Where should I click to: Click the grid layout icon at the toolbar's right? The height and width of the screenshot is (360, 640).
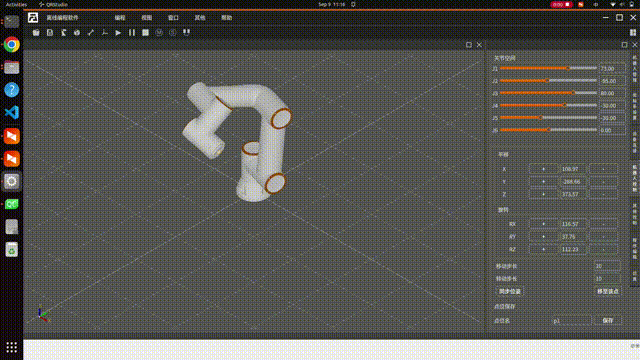(x=633, y=33)
